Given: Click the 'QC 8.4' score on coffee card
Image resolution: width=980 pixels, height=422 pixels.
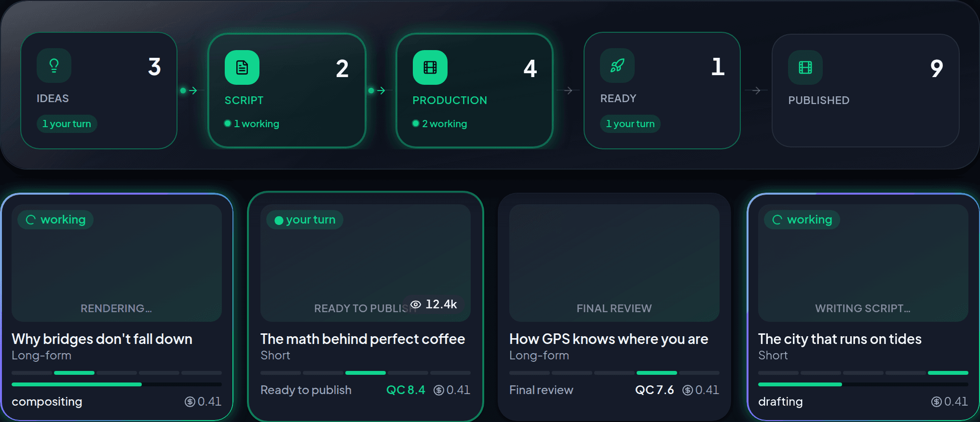Looking at the screenshot, I should point(406,390).
